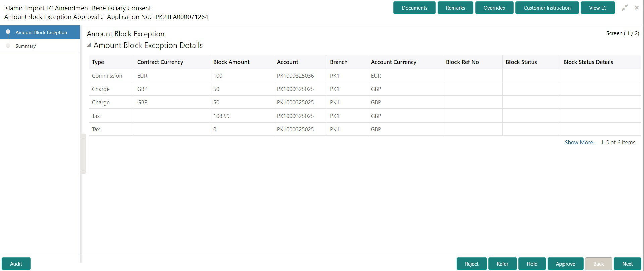Click the Refer button
This screenshot has width=644, height=271.
coord(502,264)
